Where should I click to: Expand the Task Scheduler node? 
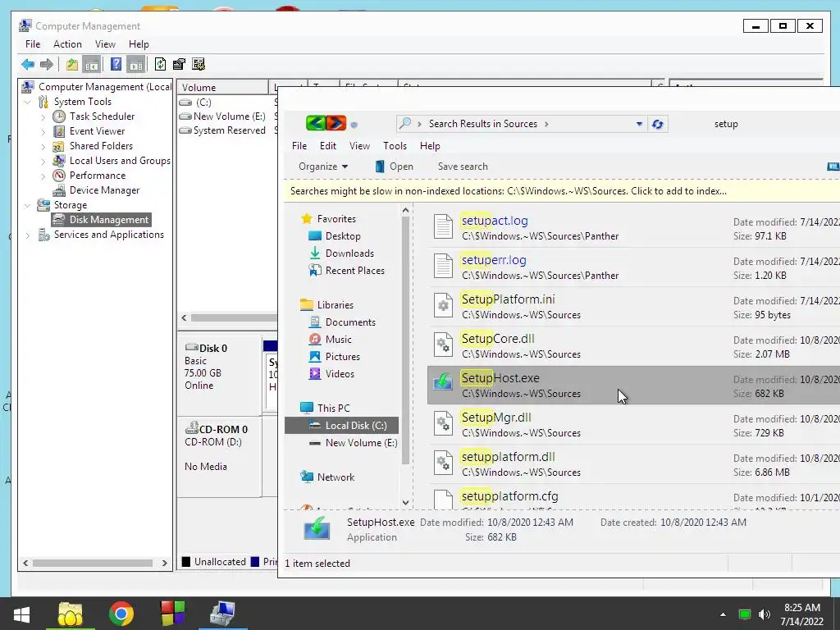tap(43, 116)
